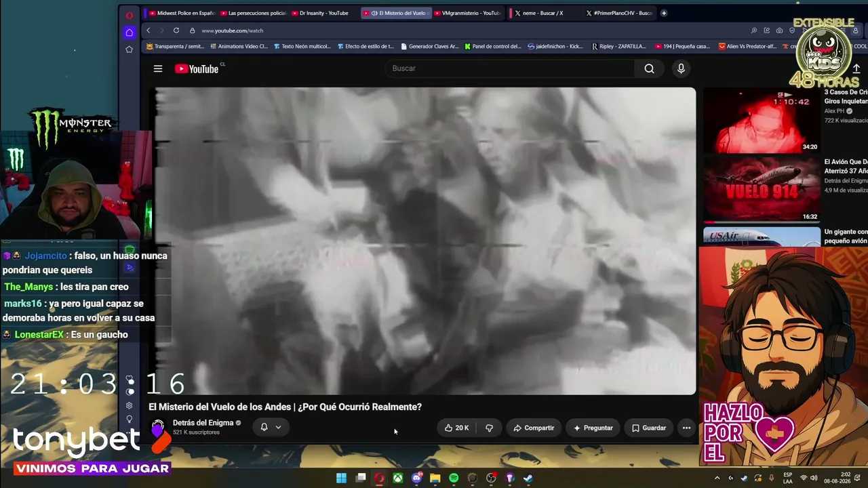Select the El Misterio del Vuelo tab
868x488 pixels.
point(395,13)
